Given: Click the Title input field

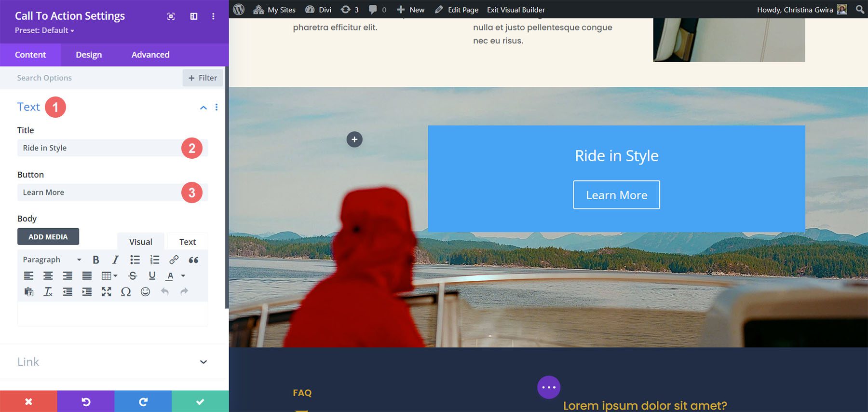Looking at the screenshot, I should 113,148.
